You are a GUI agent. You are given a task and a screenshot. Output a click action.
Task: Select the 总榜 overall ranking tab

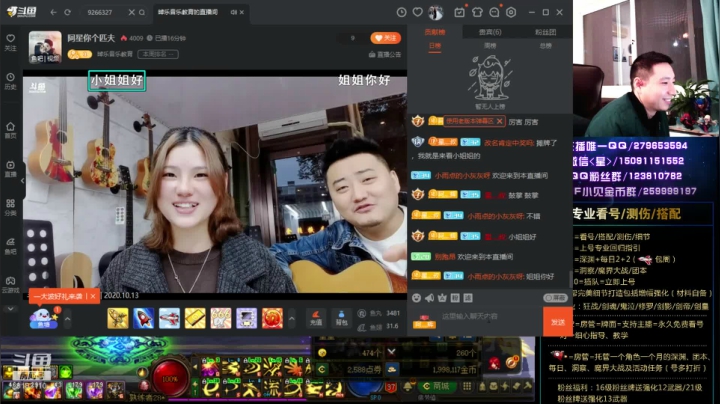(x=546, y=45)
